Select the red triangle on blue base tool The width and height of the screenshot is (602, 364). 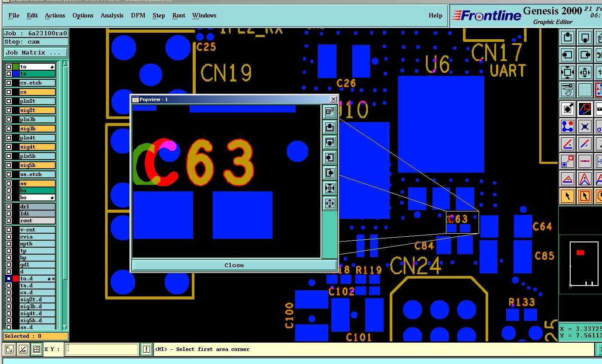[568, 178]
